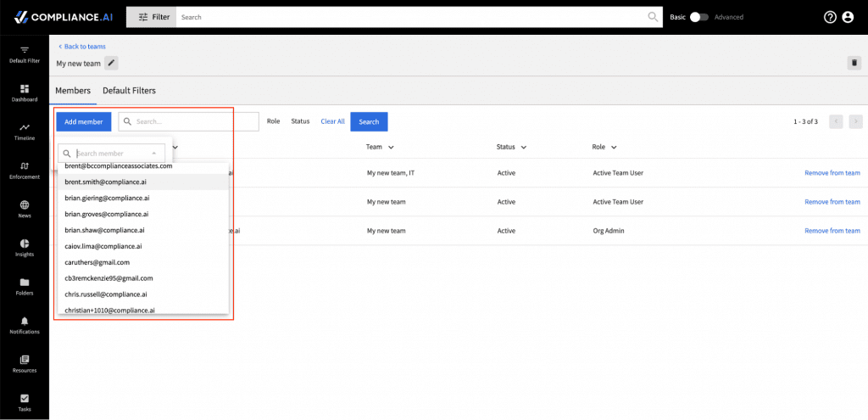Toggle Basic to Advanced search switch
The height and width of the screenshot is (420, 868).
coord(699,17)
